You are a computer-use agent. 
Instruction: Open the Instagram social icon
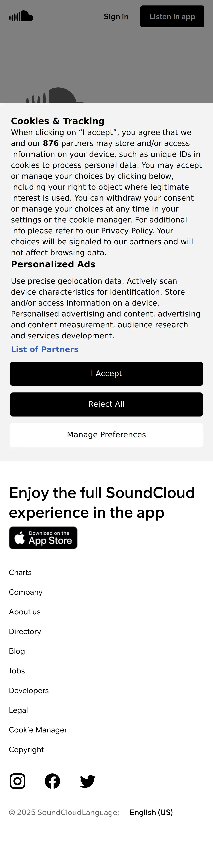pyautogui.click(x=17, y=781)
